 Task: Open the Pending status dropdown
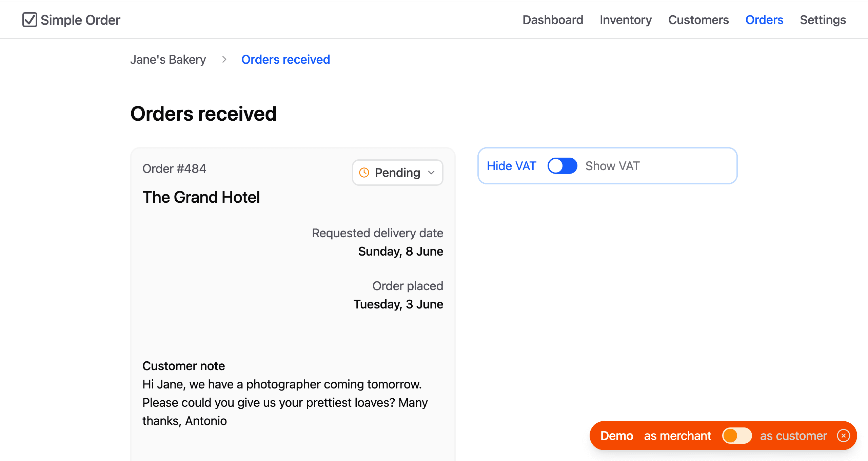[x=397, y=173]
